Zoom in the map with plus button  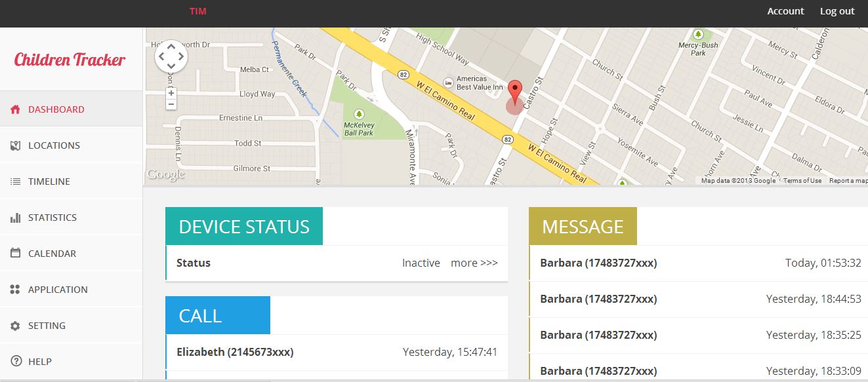pos(171,93)
